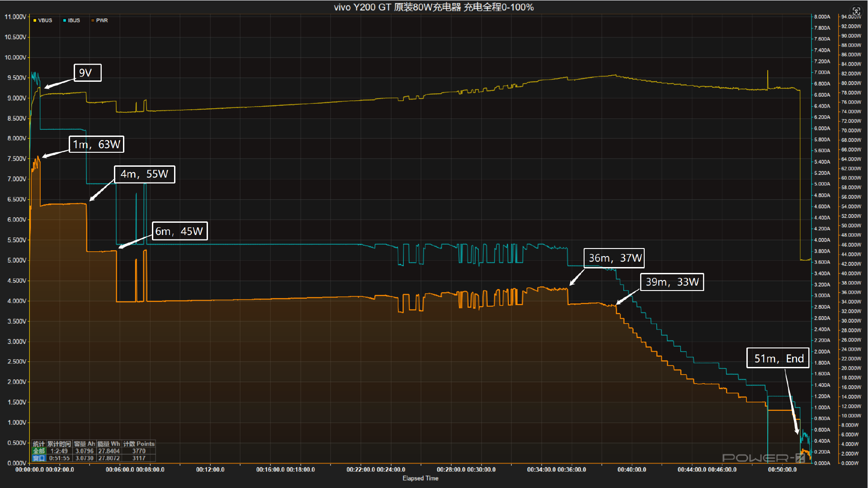
Task: Select the blue 窗口 row header
Action: [39, 458]
